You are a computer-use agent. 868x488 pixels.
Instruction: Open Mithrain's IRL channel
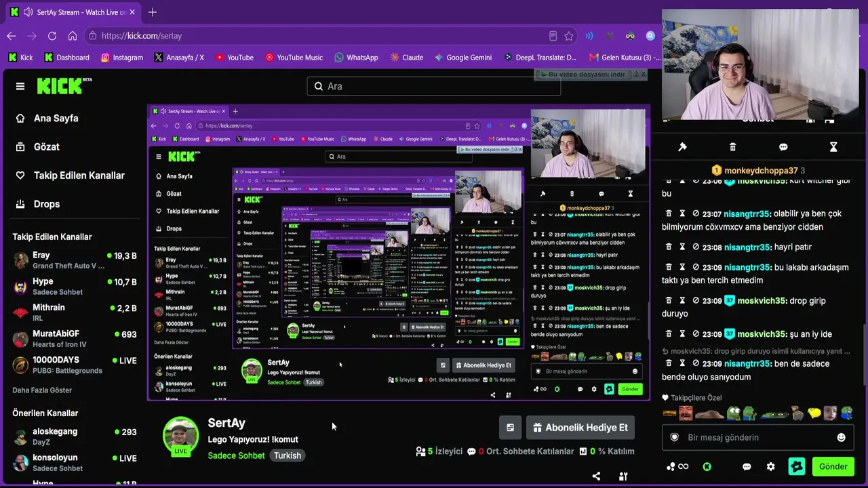75,312
